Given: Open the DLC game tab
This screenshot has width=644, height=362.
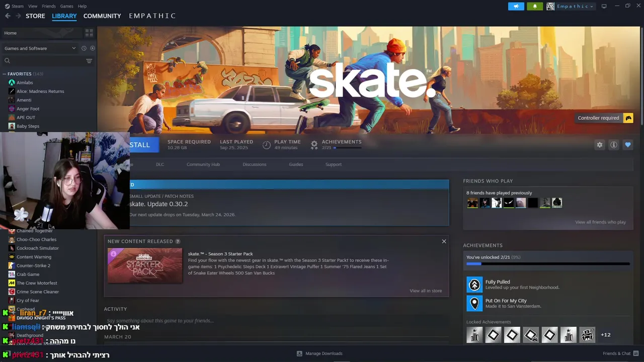Looking at the screenshot, I should point(160,164).
